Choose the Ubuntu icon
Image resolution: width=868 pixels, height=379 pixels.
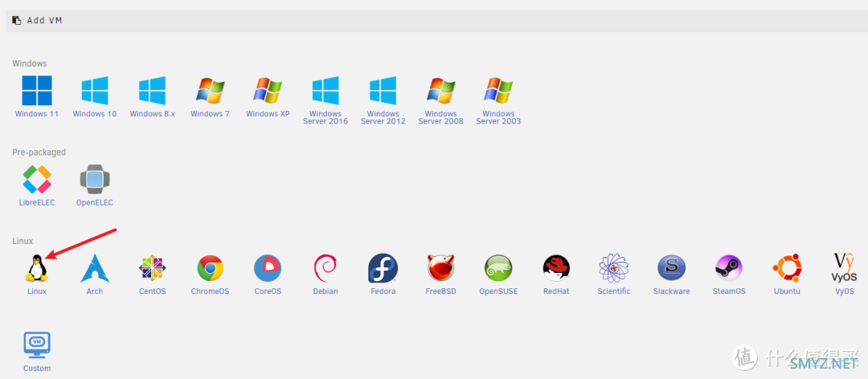(x=787, y=268)
